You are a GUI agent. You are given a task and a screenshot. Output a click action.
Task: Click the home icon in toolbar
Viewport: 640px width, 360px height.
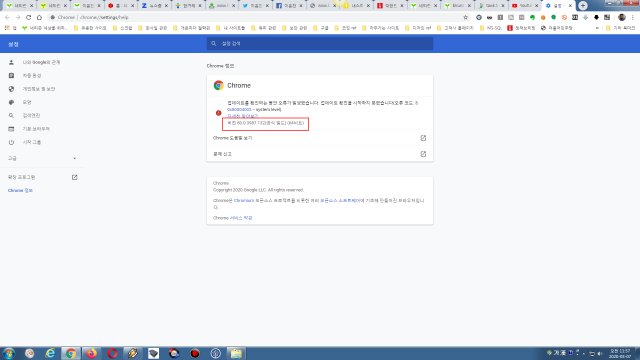point(39,17)
